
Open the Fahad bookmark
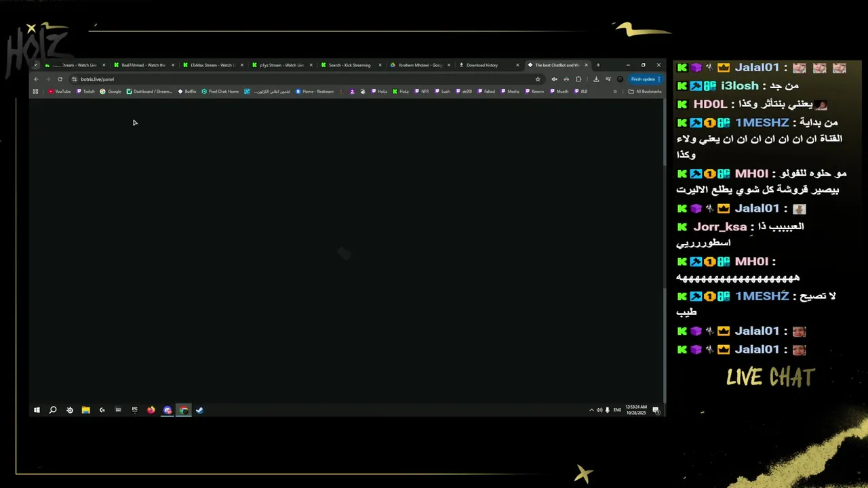coord(486,91)
